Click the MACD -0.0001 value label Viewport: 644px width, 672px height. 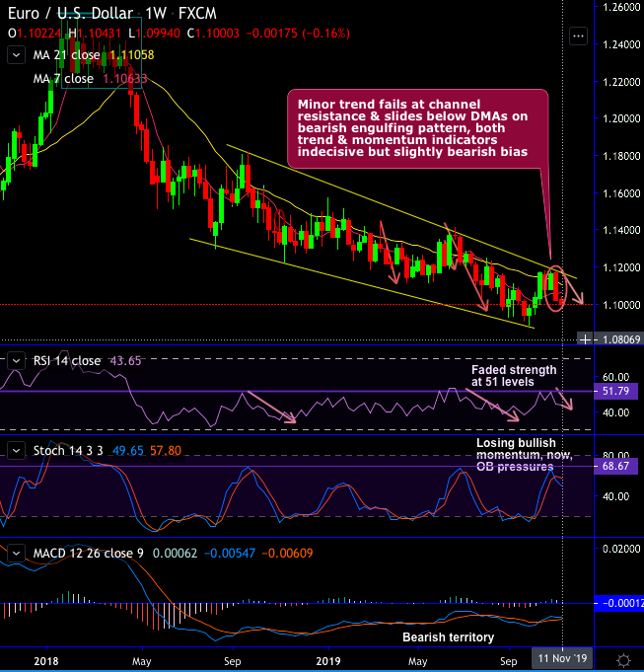click(x=619, y=604)
